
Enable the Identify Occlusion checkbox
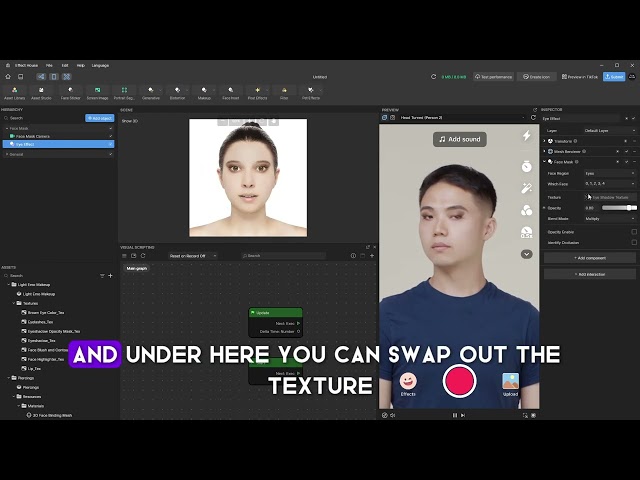pyautogui.click(x=634, y=242)
